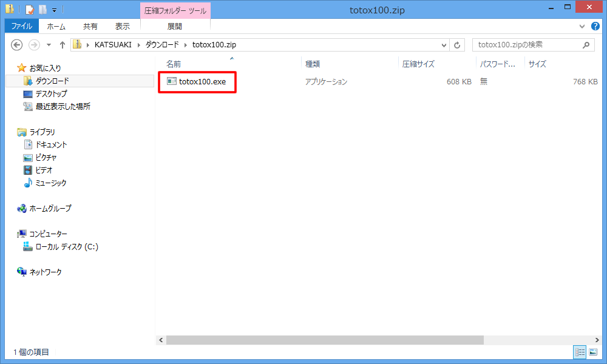Switch to the ホーム ribbon tab

click(56, 26)
